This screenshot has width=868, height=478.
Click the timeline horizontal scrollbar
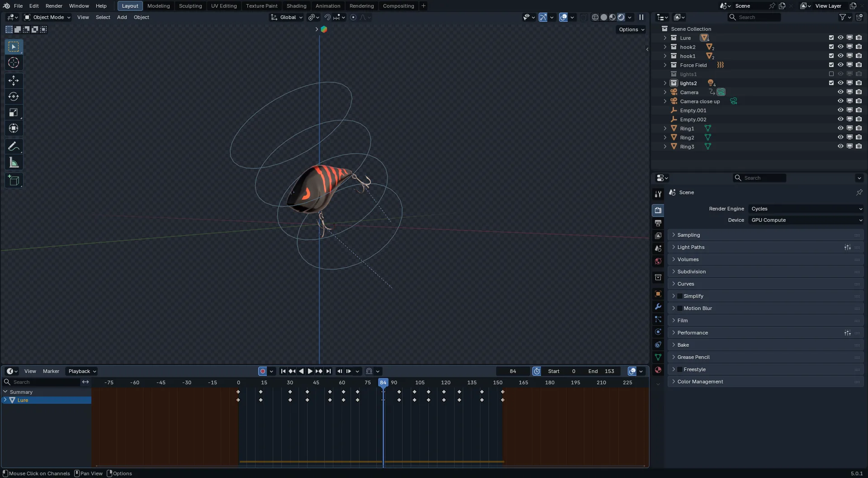point(370,465)
